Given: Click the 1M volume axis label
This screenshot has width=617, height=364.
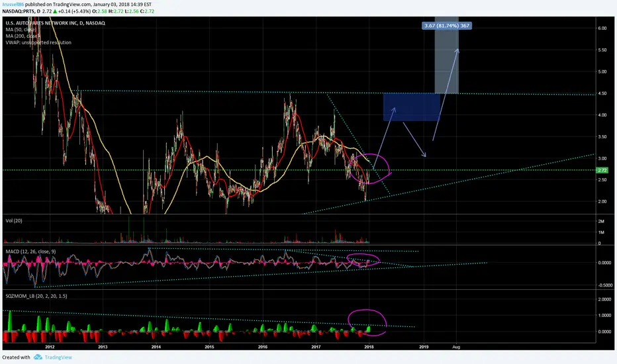Looking at the screenshot, I should click(601, 232).
